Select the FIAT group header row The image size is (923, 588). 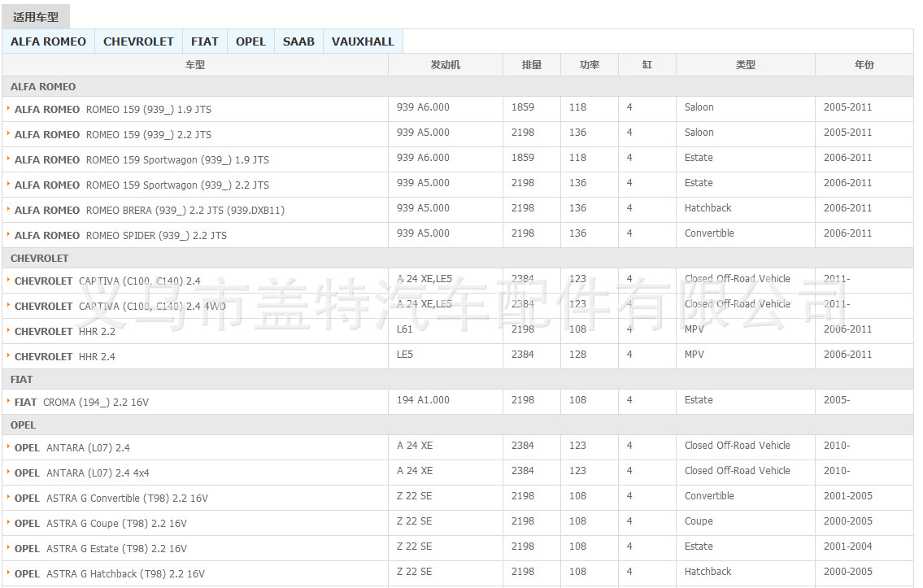point(458,380)
